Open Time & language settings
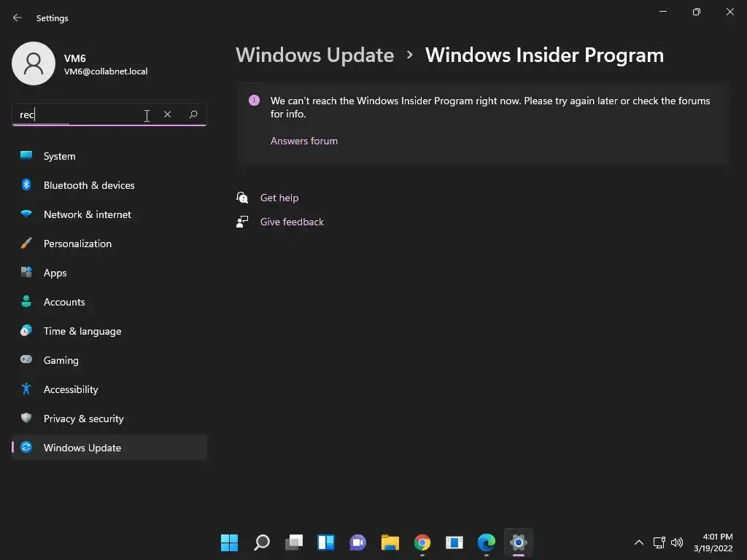The width and height of the screenshot is (747, 560). click(109, 331)
